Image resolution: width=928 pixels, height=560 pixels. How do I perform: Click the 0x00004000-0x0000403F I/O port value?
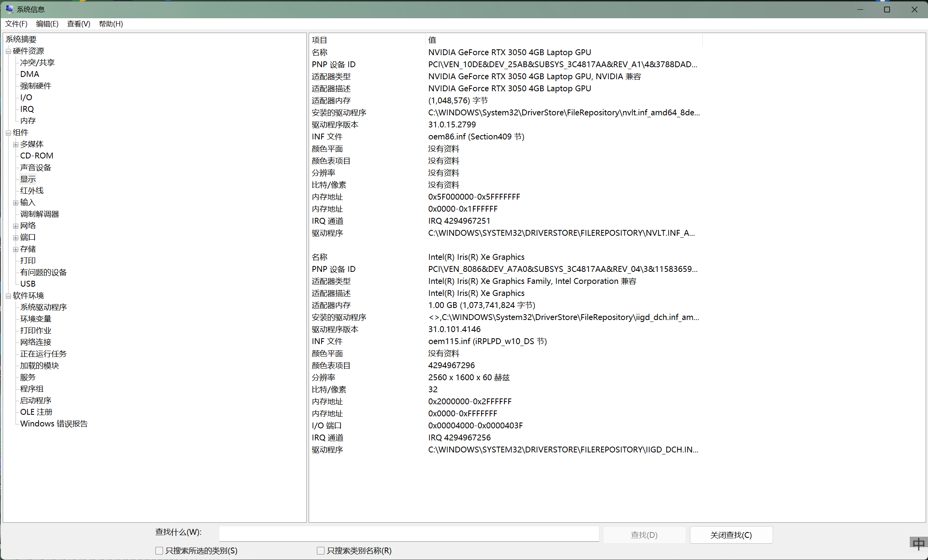[x=475, y=426]
